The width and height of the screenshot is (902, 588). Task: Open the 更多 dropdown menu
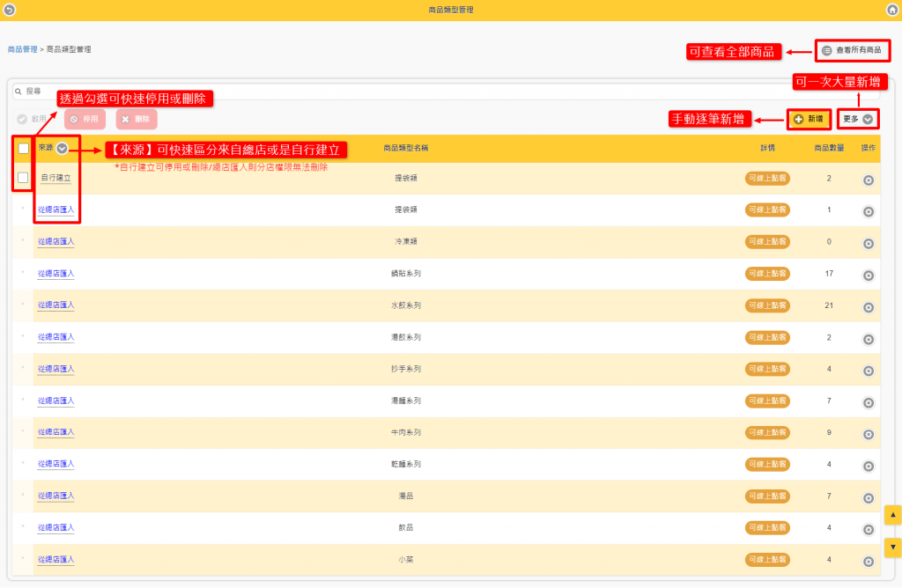858,119
